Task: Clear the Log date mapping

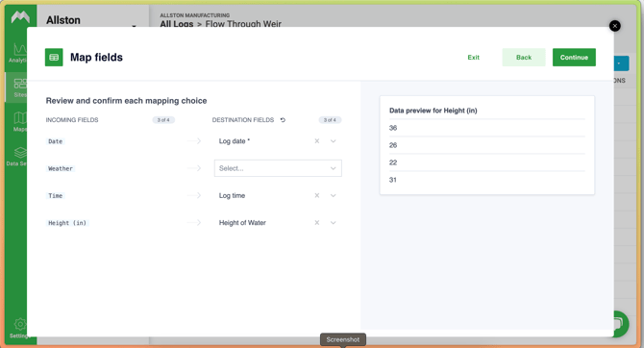Action: point(316,141)
